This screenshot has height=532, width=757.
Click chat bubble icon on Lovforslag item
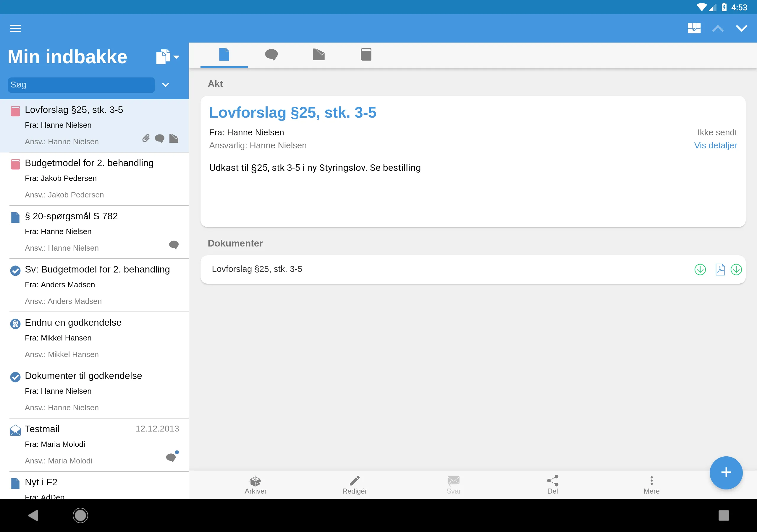click(x=160, y=138)
